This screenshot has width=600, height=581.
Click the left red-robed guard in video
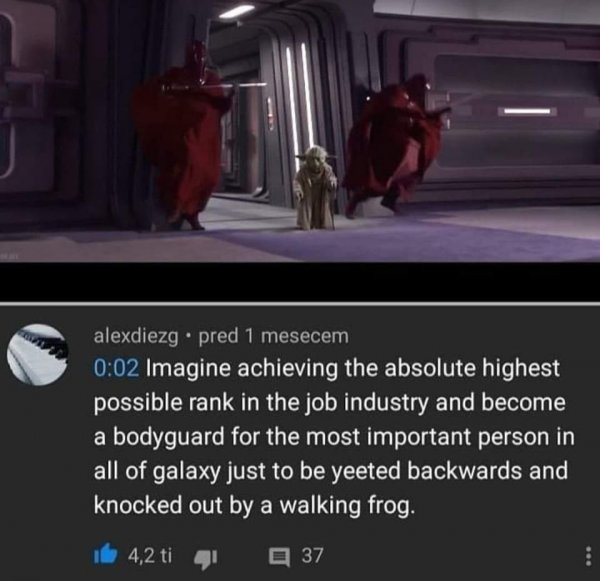click(184, 136)
